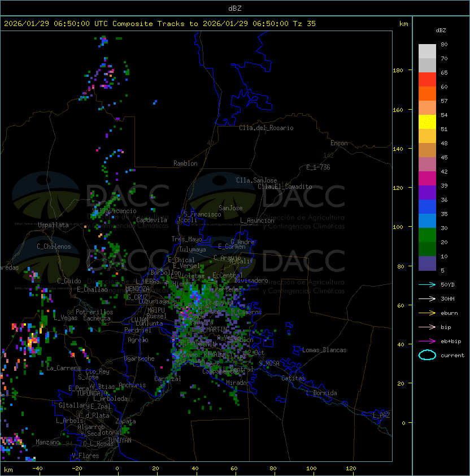The width and height of the screenshot is (470, 476).
Task: Click the 'L_Vegas' place label
Action: (66, 318)
